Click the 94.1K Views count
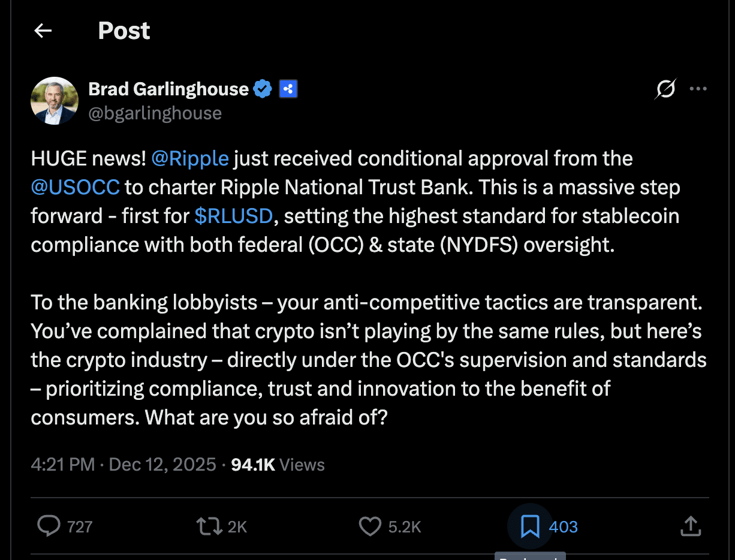 (278, 465)
